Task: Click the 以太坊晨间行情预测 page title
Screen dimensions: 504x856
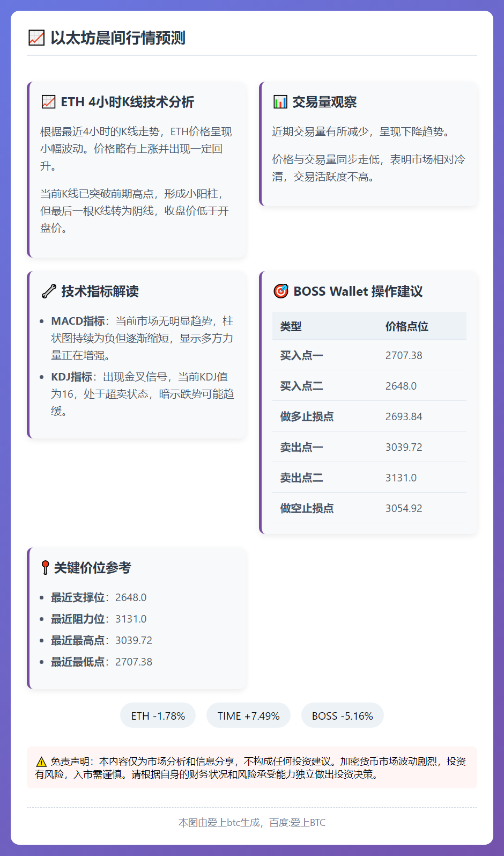Action: (118, 38)
